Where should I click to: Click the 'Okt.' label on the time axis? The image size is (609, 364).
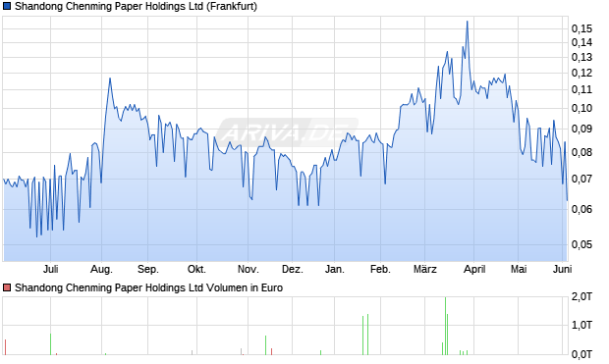196,269
